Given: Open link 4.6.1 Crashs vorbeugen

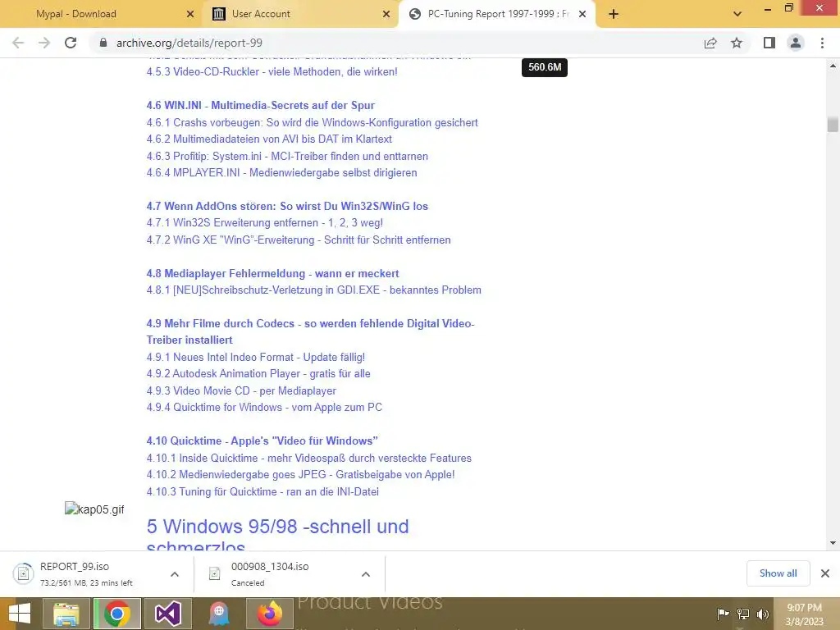Looking at the screenshot, I should [313, 123].
